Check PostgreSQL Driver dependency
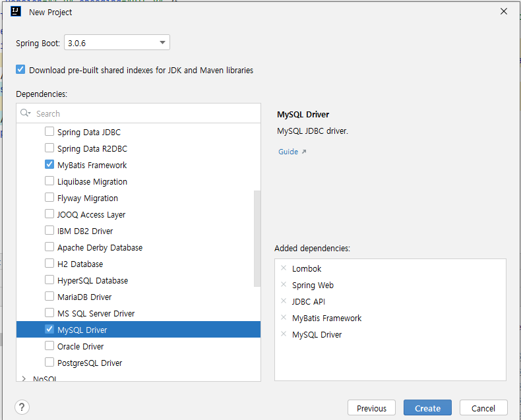521x420 pixels. 49,362
